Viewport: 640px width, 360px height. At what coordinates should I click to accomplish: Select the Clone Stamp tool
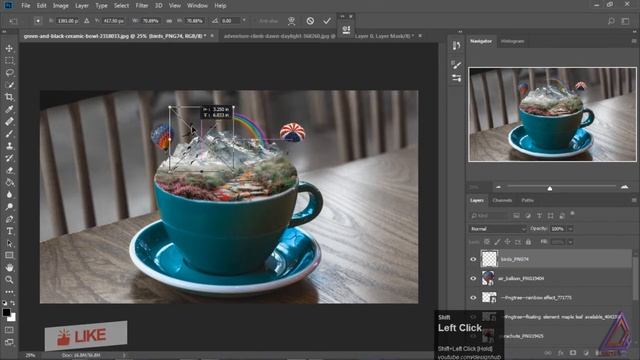tap(9, 146)
